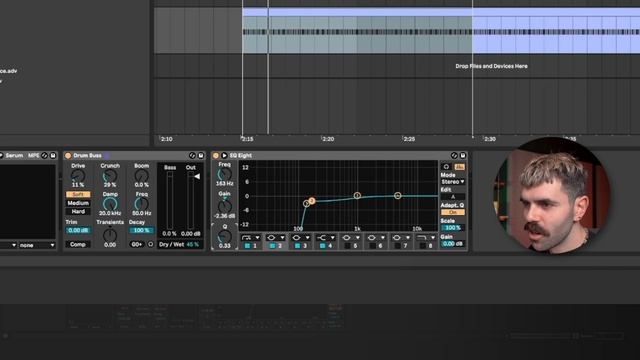Toggle Adaptive Q On button

pos(453,212)
